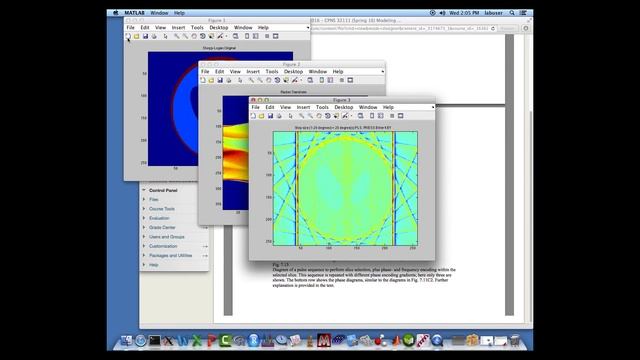Expand the Evaluation section triangle

144,218
